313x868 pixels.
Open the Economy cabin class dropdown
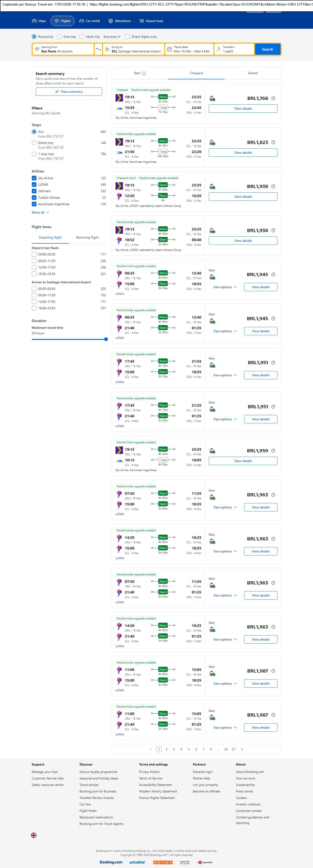112,37
